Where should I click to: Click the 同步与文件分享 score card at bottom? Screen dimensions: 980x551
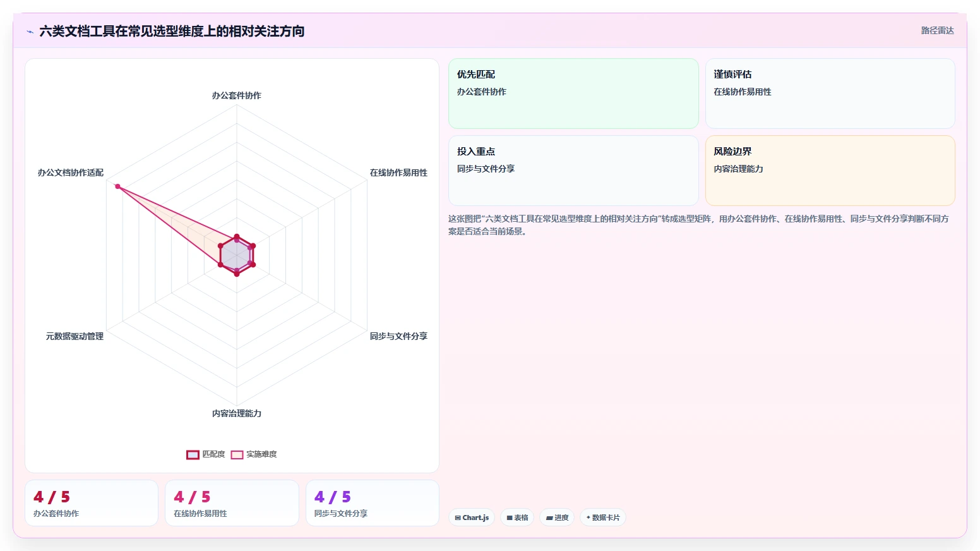tap(373, 503)
